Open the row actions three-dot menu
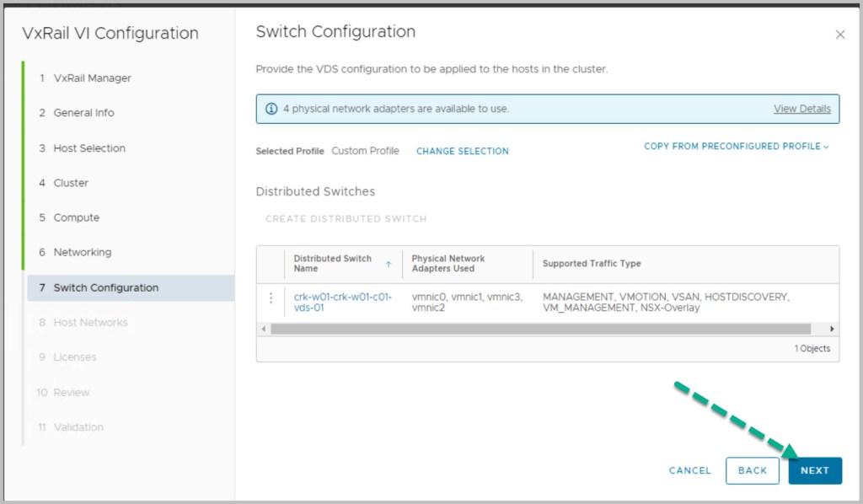Image resolution: width=863 pixels, height=504 pixels. [271, 298]
